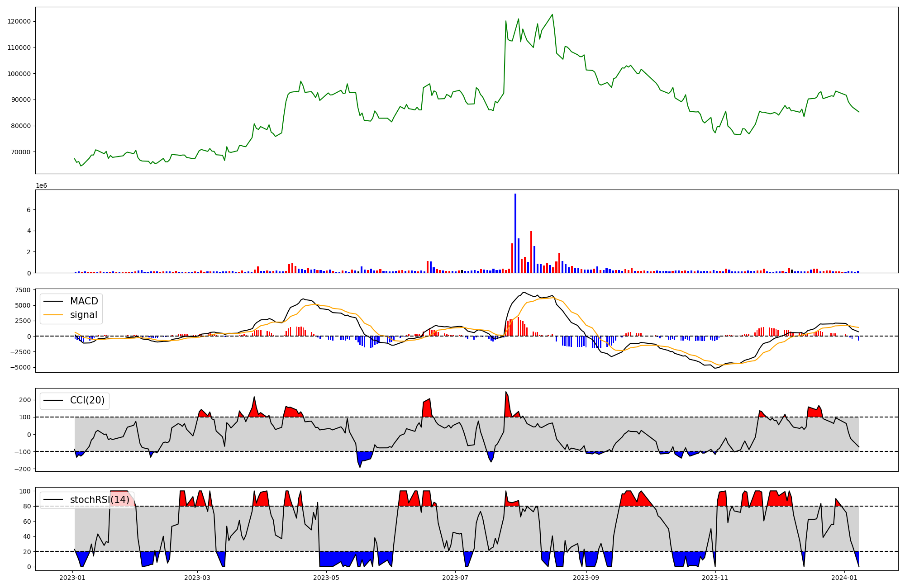Click the CCI(20) legend label
This screenshot has height=588, width=905.
87,400
